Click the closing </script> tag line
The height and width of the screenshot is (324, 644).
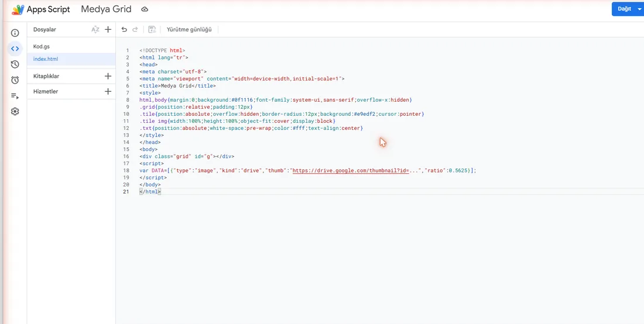(x=153, y=178)
